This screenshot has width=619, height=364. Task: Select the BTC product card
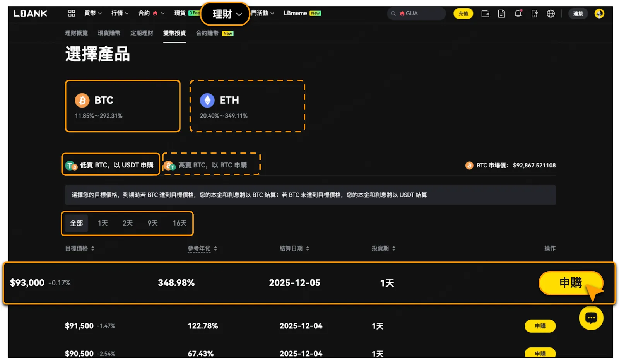click(x=123, y=106)
